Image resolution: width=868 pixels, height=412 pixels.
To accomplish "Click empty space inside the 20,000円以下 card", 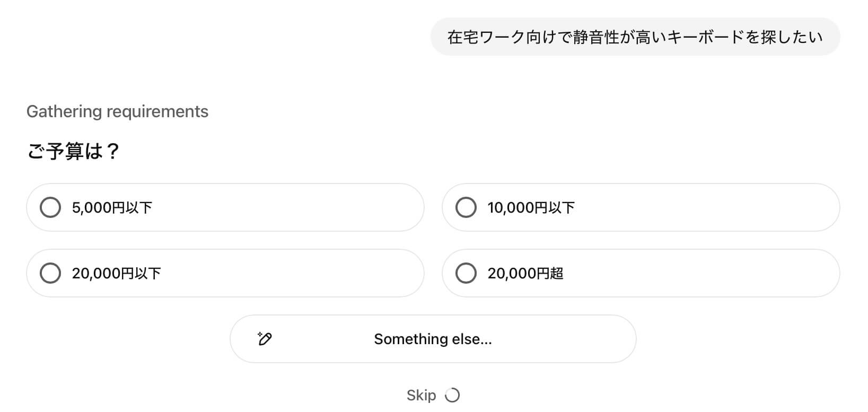I will point(292,273).
